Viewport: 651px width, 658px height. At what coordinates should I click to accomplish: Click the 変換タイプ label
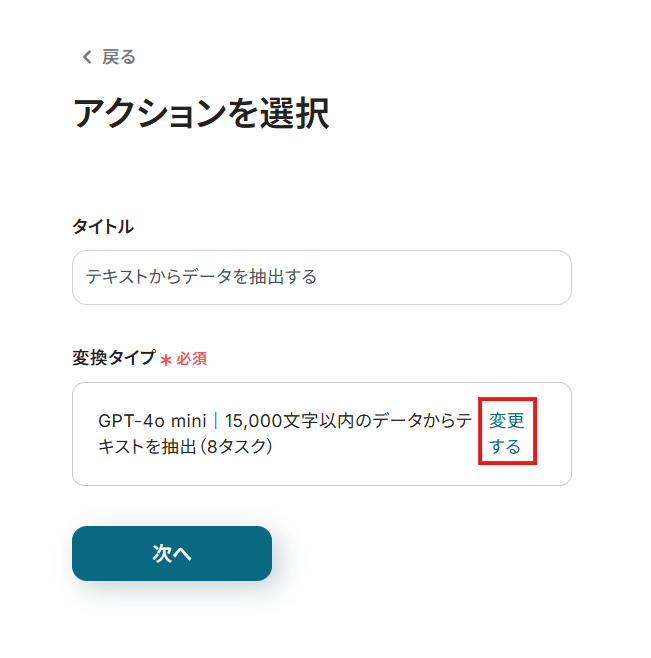coord(114,358)
